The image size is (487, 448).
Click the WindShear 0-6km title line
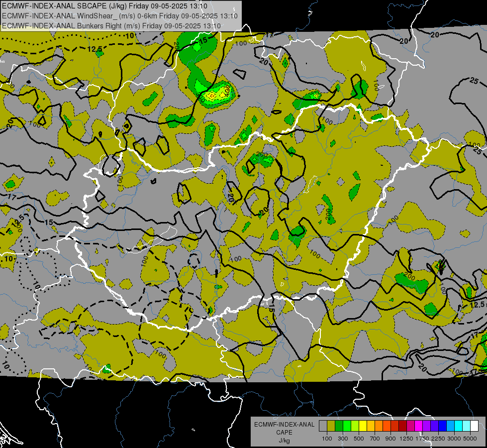click(120, 16)
